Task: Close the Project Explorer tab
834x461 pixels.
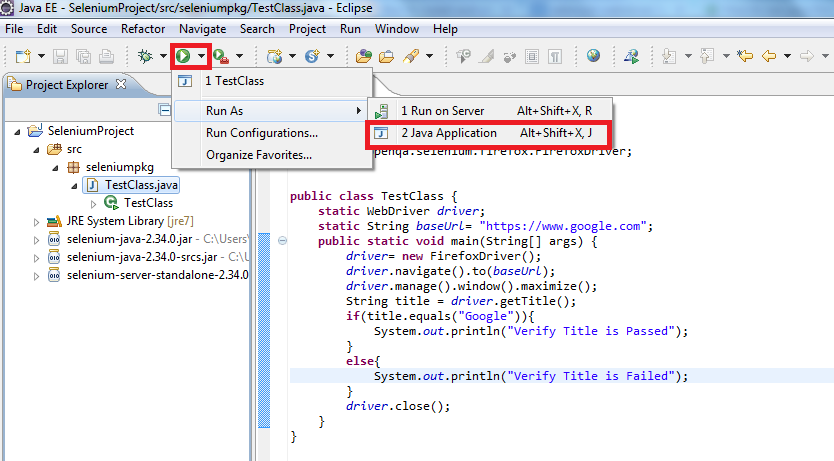Action: point(121,84)
